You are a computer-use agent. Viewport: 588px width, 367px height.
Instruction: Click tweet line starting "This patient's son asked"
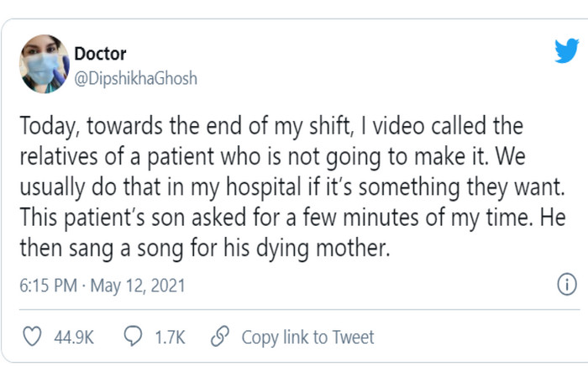[x=293, y=218]
